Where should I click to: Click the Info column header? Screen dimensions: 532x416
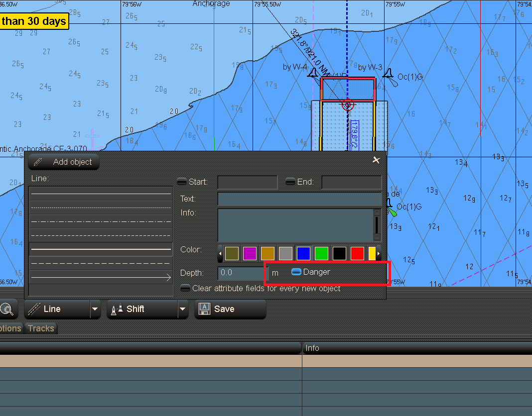pos(312,348)
